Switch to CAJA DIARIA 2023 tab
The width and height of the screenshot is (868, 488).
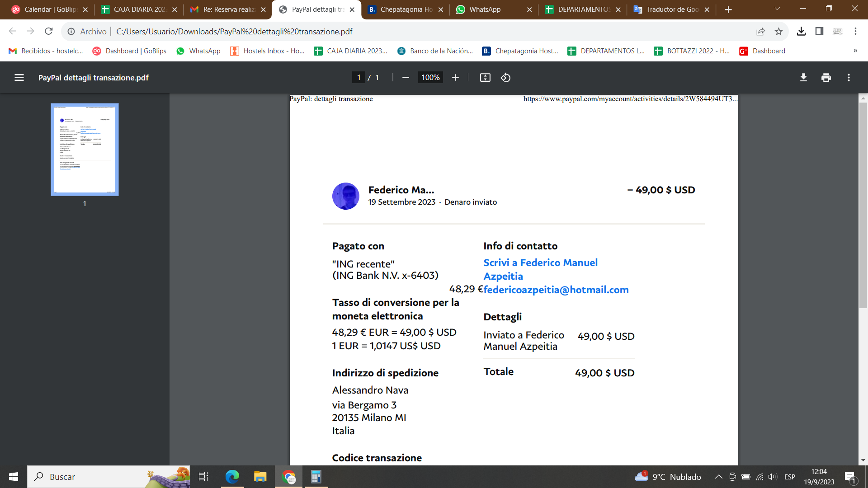click(139, 9)
